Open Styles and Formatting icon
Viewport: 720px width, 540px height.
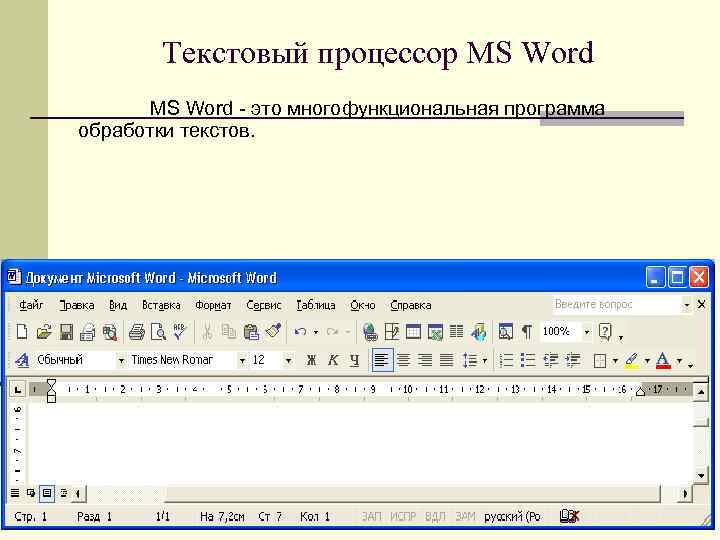point(22,360)
